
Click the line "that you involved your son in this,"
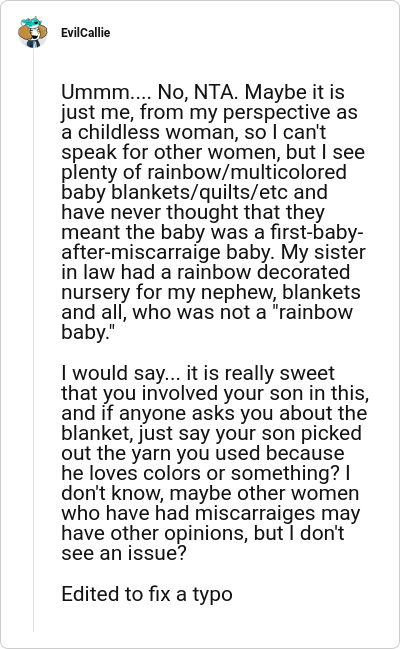pos(215,393)
